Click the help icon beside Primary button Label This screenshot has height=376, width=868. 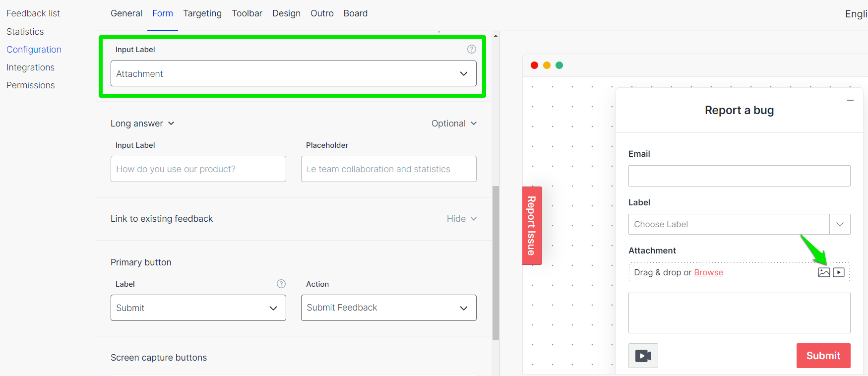pos(281,284)
